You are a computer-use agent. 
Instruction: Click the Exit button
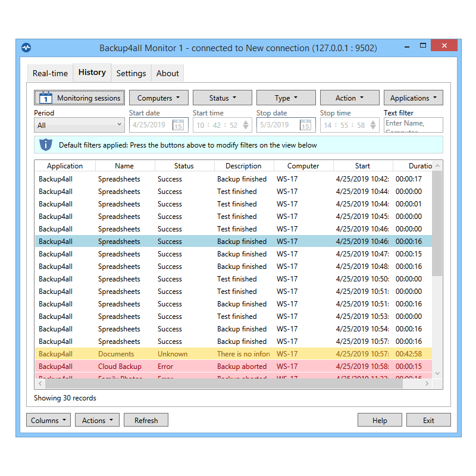coord(428,420)
